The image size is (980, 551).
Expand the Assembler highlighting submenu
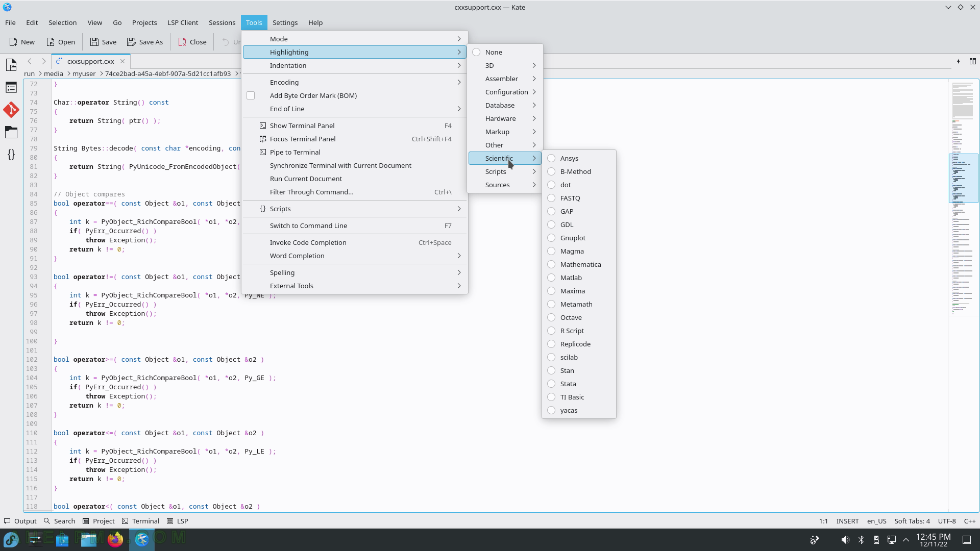pyautogui.click(x=505, y=79)
